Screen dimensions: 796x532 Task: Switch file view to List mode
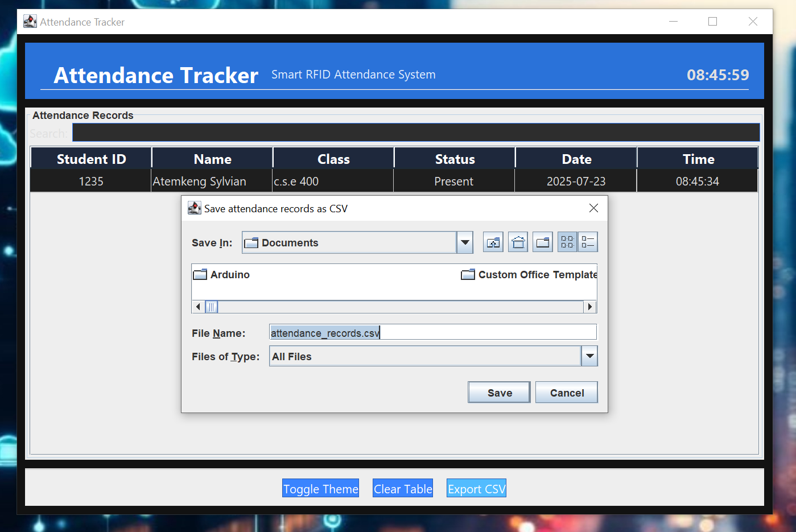[567, 242]
